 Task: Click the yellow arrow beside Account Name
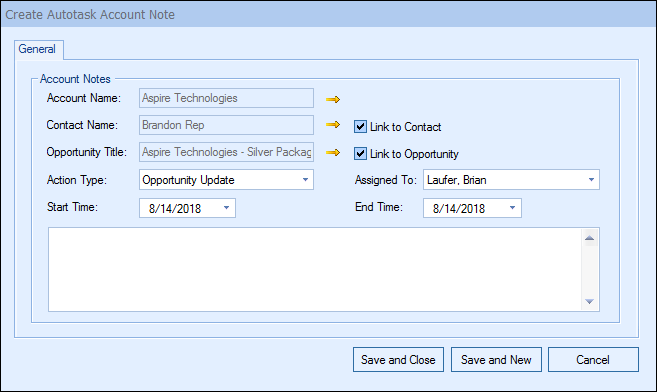tap(333, 99)
